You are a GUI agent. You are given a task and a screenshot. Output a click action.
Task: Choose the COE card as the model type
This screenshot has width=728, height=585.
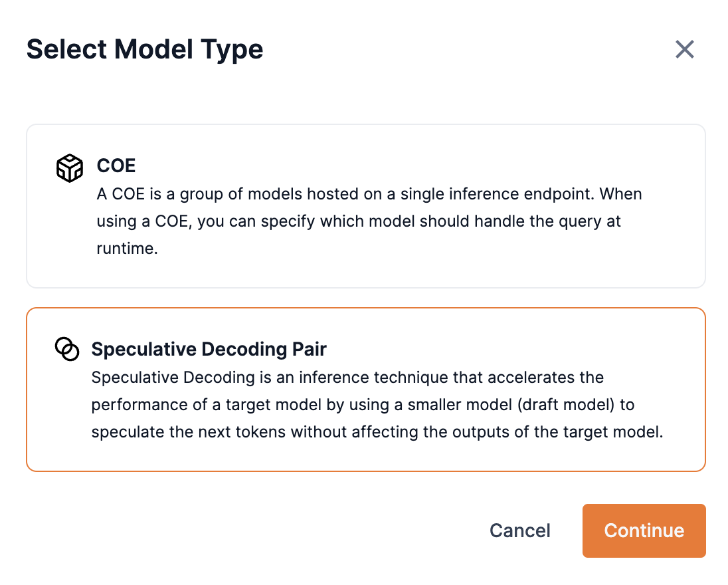point(365,206)
